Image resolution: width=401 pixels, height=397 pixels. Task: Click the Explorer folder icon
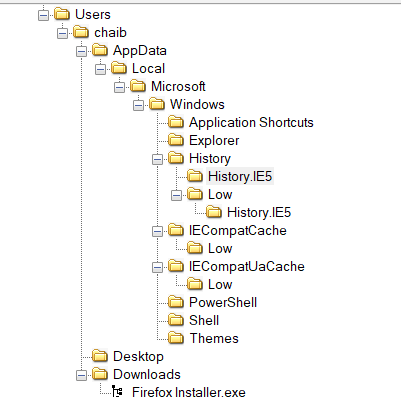click(176, 140)
